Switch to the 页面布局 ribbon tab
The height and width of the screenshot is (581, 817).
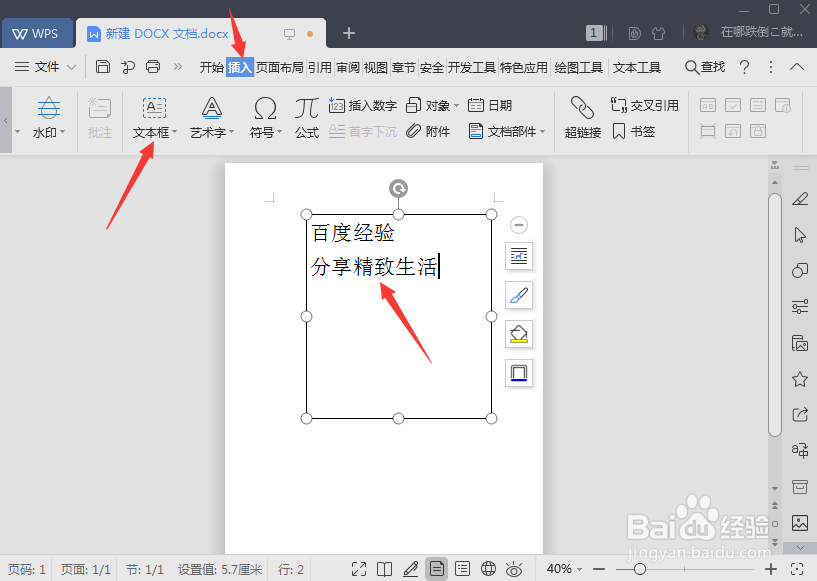coord(281,67)
